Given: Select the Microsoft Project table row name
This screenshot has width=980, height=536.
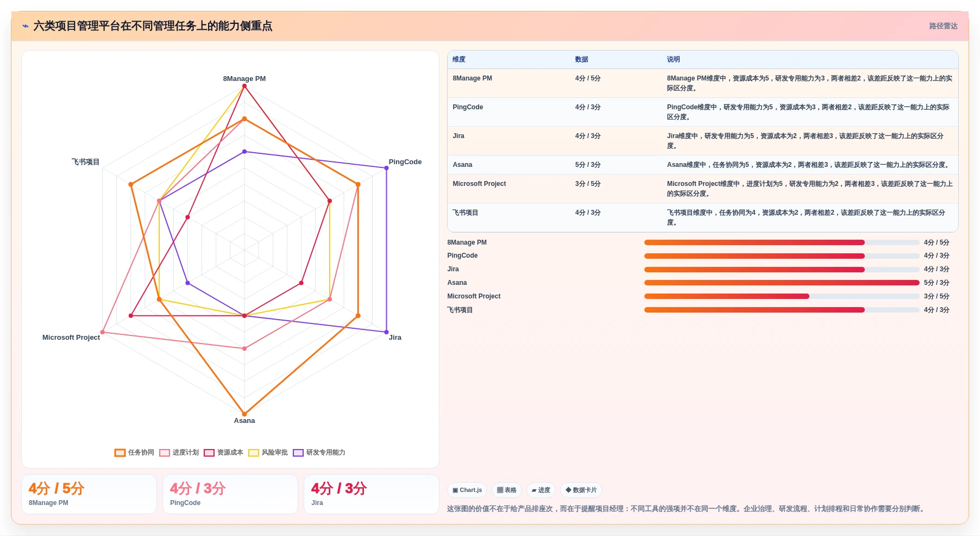Looking at the screenshot, I should click(479, 184).
